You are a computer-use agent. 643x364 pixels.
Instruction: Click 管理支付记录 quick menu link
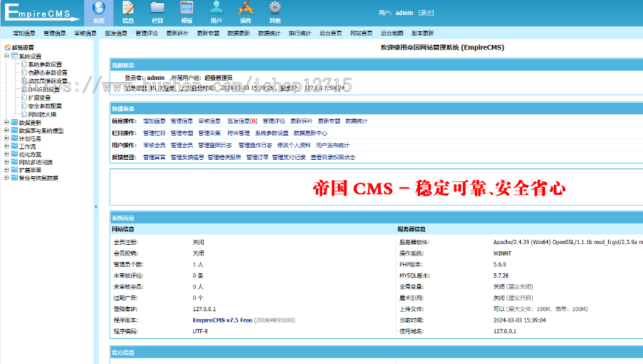pyautogui.click(x=289, y=157)
